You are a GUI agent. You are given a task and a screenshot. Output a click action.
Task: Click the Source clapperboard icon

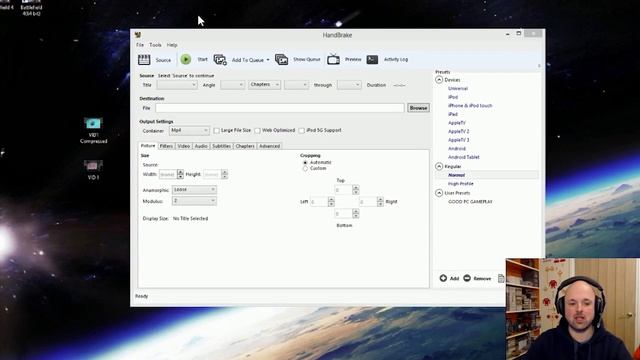(x=144, y=60)
